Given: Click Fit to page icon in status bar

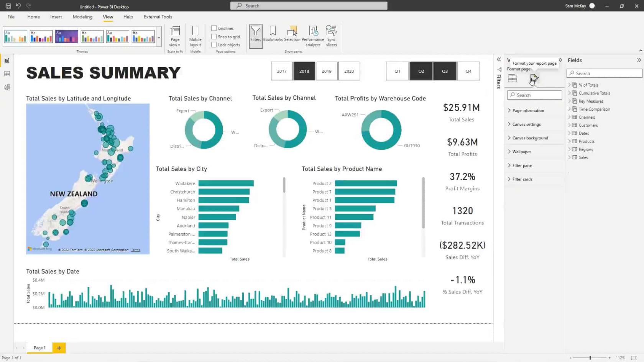Looking at the screenshot, I should click(634, 358).
